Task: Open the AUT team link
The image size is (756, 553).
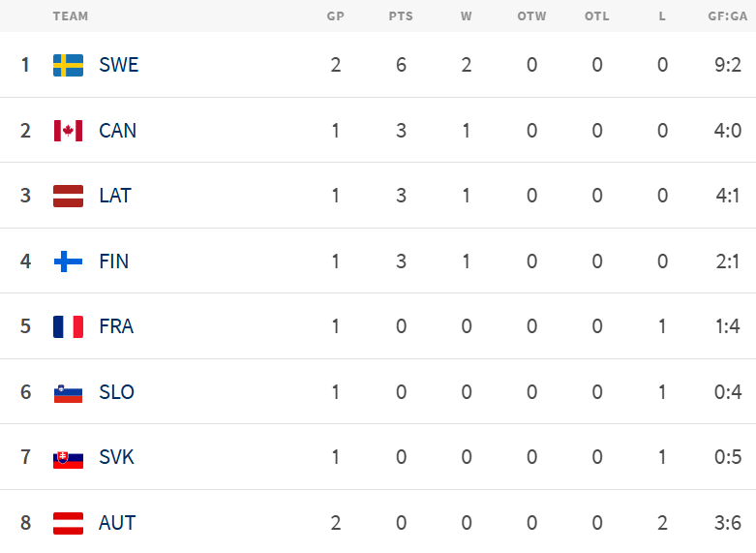Action: coord(117,523)
